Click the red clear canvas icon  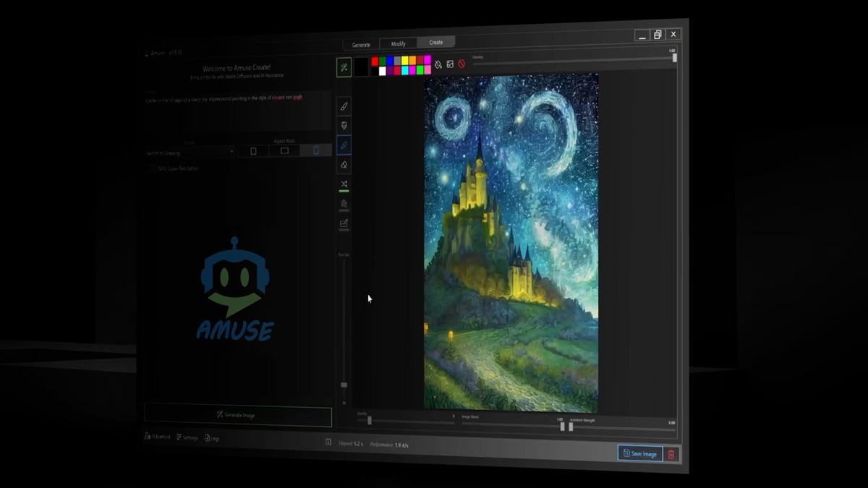tap(461, 64)
